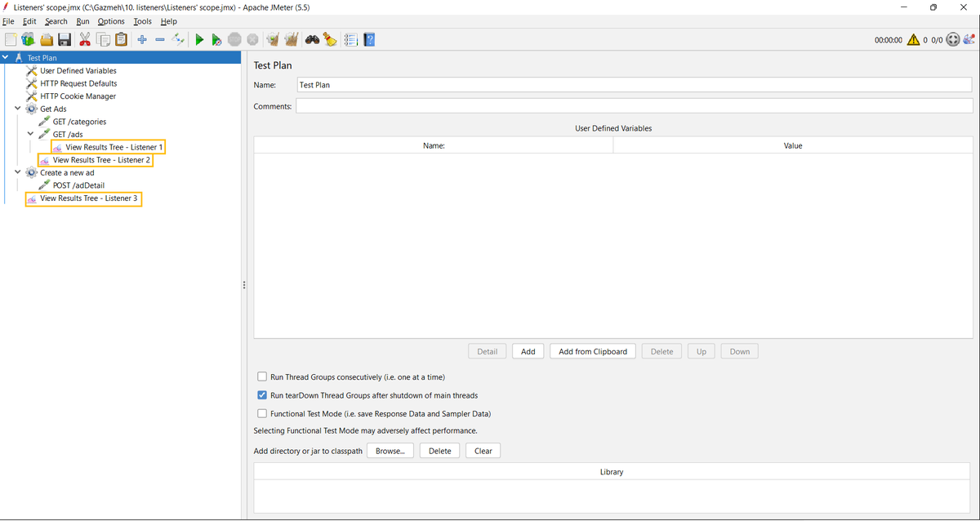Open the Tools menu
This screenshot has height=521, width=980.
pyautogui.click(x=143, y=21)
